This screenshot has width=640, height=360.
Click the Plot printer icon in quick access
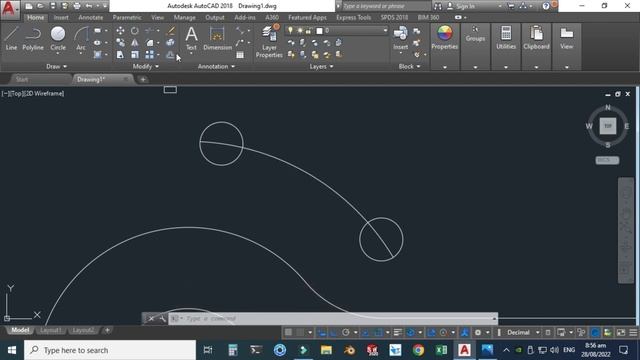tap(77, 6)
